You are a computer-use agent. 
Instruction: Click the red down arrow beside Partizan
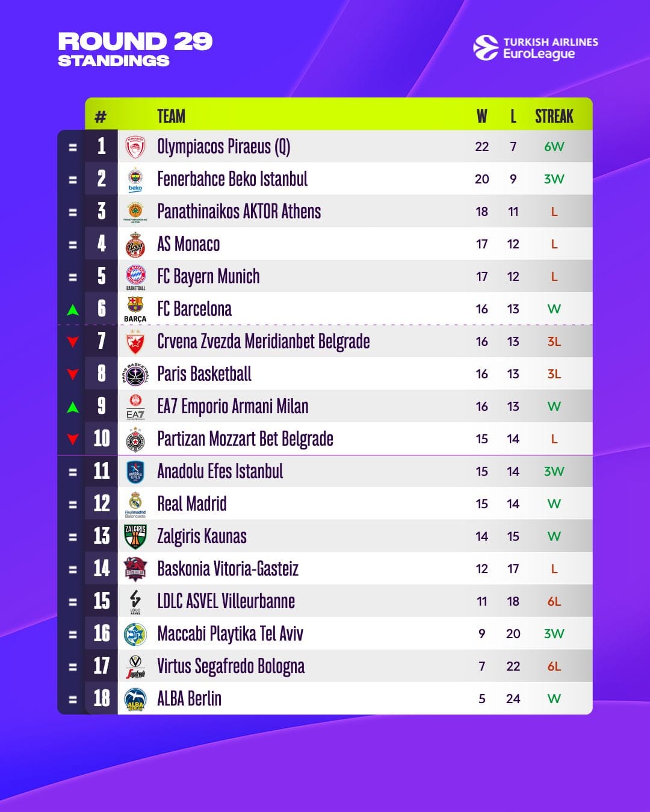[x=73, y=440]
